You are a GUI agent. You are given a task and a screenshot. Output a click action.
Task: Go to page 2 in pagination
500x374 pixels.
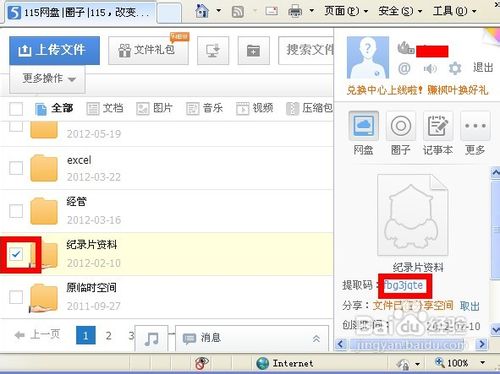[x=108, y=335]
